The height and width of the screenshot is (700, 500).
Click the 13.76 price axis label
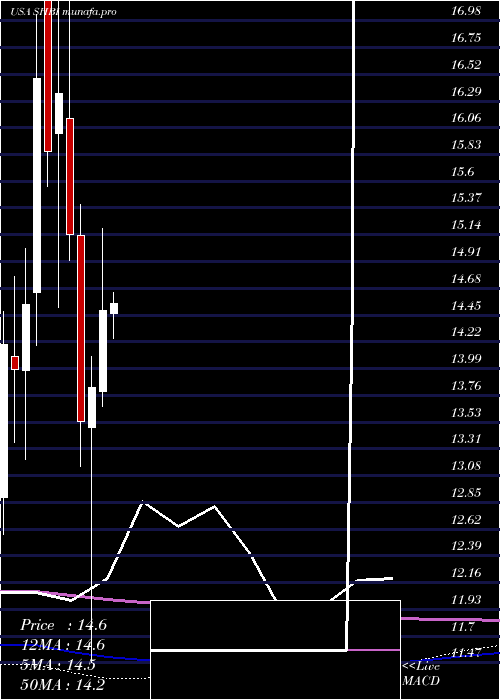(466, 385)
